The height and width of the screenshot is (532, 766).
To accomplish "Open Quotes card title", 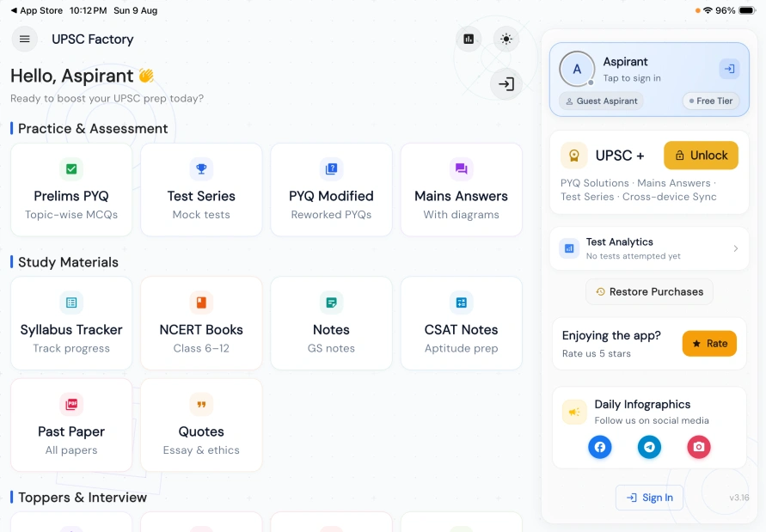I will (x=201, y=431).
